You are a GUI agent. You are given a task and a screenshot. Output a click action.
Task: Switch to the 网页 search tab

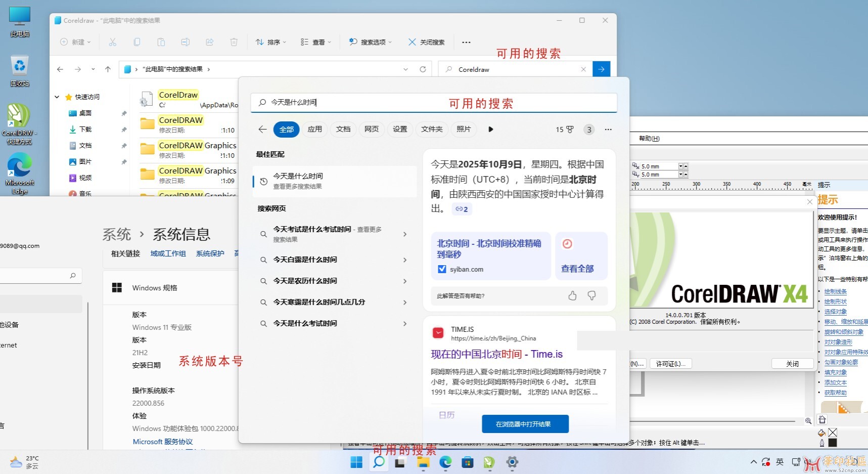coord(372,129)
